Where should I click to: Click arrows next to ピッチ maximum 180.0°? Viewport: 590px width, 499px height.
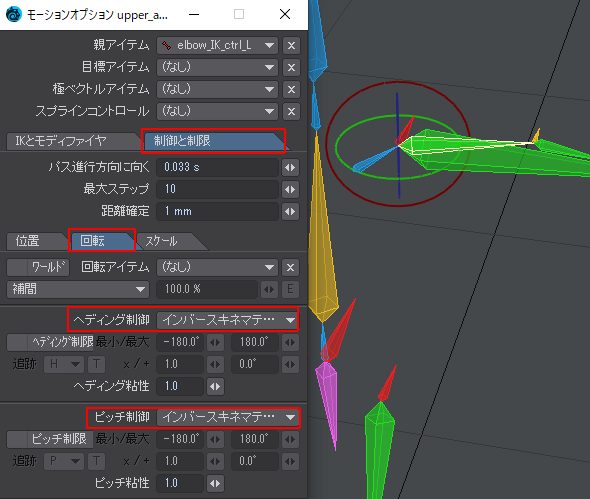(290, 439)
